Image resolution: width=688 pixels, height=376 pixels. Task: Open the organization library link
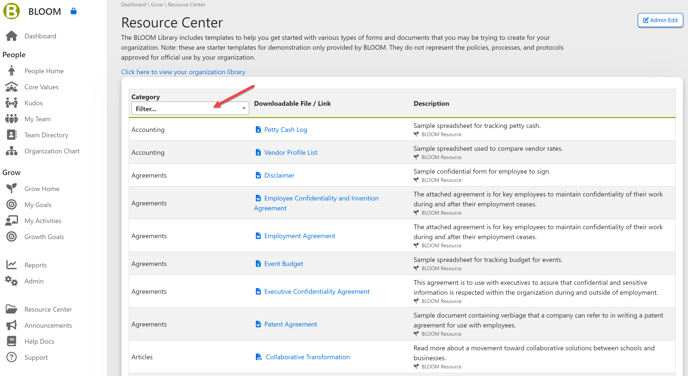tap(183, 72)
